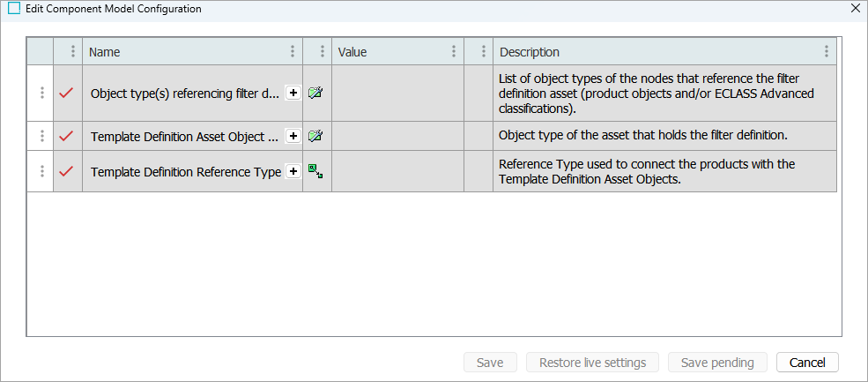The width and height of the screenshot is (868, 382).
Task: Click the red checkmark in Object type(s) row
Action: [66, 93]
